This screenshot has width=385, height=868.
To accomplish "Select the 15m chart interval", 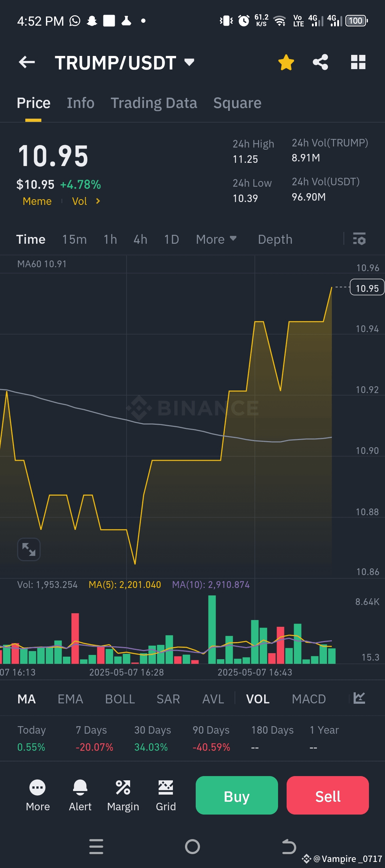I will click(75, 239).
